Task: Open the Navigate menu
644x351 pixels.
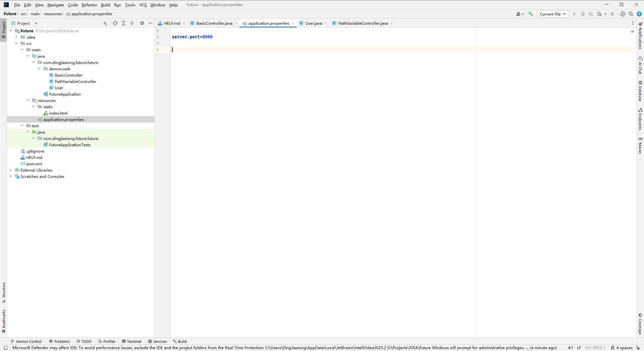Action: 56,5
